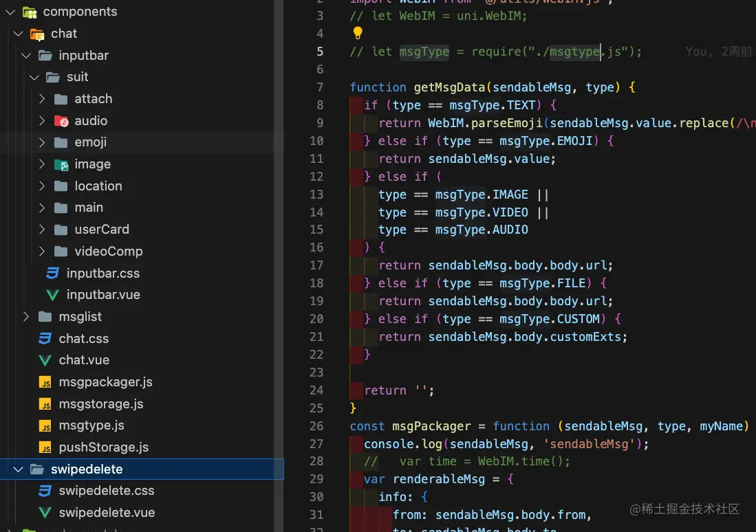Expand the msglist folder chevron
The width and height of the screenshot is (756, 532).
point(27,317)
